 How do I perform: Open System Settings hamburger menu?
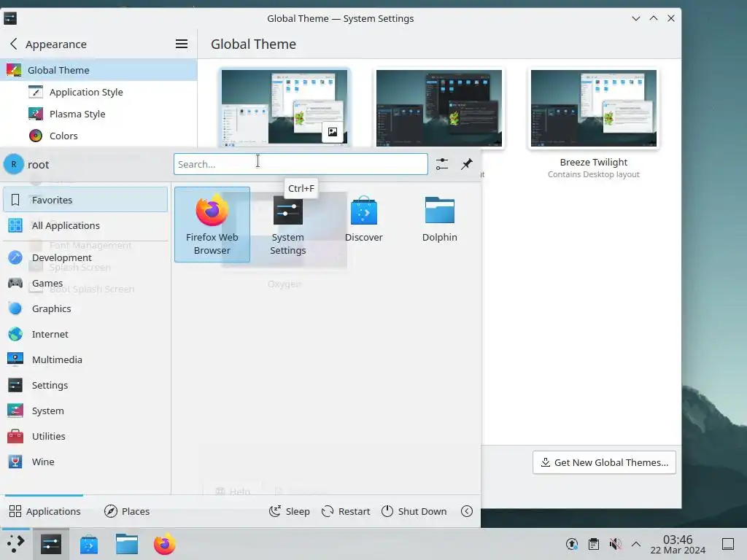pyautogui.click(x=182, y=44)
